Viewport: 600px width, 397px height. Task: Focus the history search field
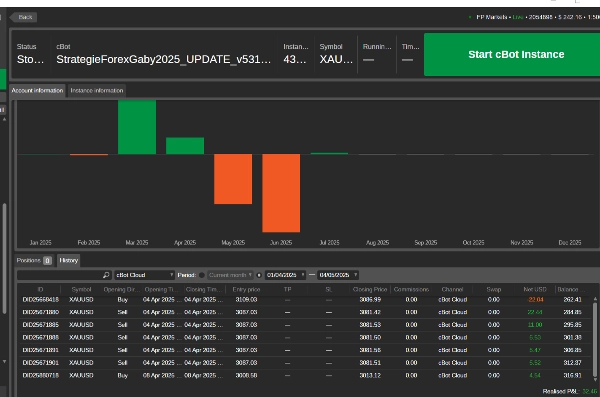(x=60, y=275)
